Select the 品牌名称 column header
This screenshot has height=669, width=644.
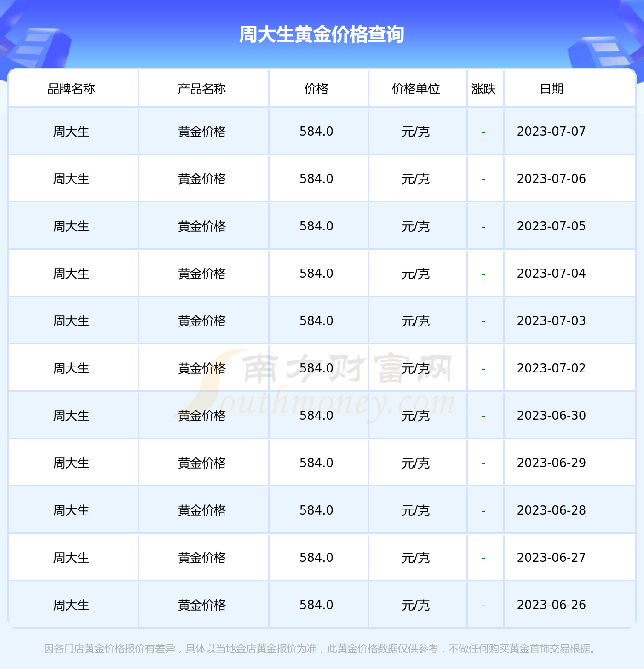[71, 89]
